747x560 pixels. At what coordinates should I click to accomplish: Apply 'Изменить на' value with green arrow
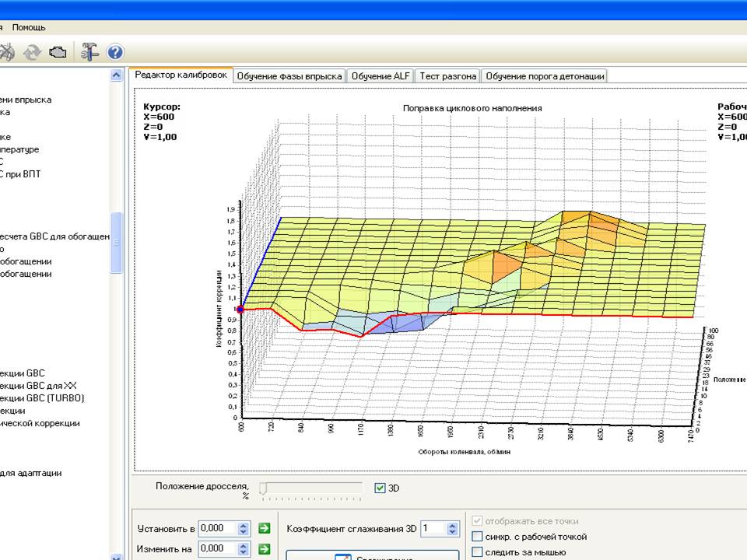coord(264,549)
